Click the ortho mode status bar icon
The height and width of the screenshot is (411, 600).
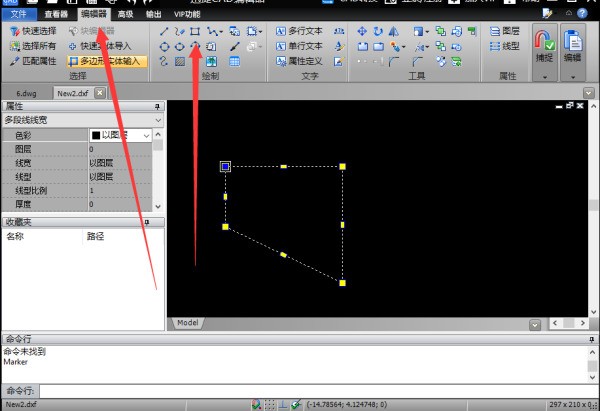[283, 404]
